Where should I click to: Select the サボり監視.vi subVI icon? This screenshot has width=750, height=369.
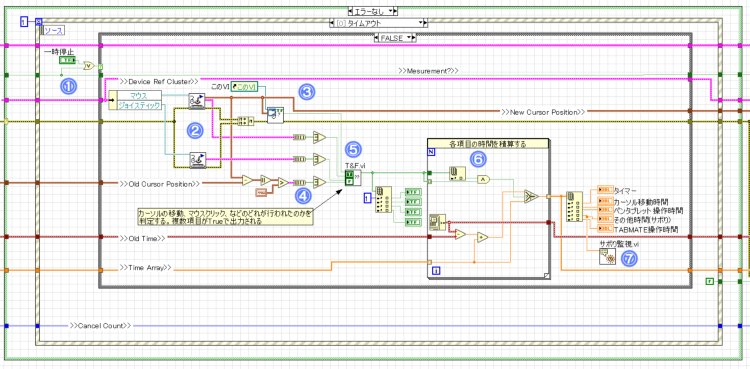[608, 257]
